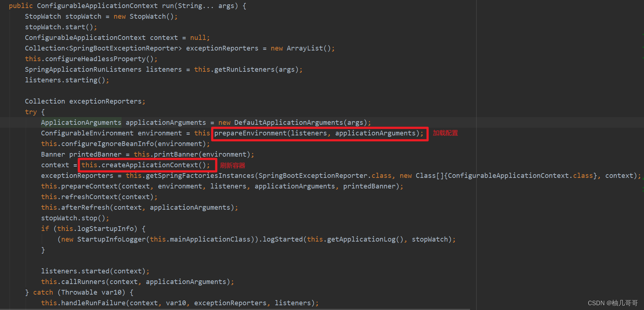Click the run method name in signature
Viewport: 644px width, 310px height.
click(168, 6)
